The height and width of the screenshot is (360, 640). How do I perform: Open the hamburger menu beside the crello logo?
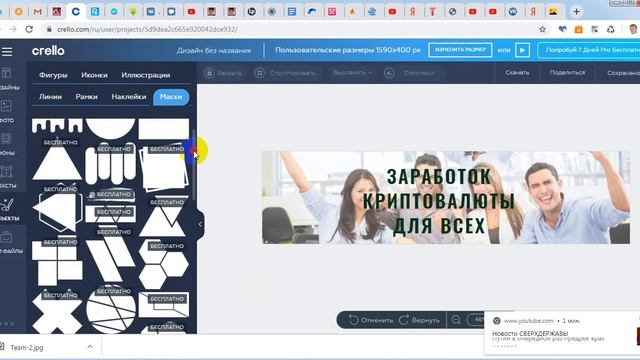click(x=7, y=51)
